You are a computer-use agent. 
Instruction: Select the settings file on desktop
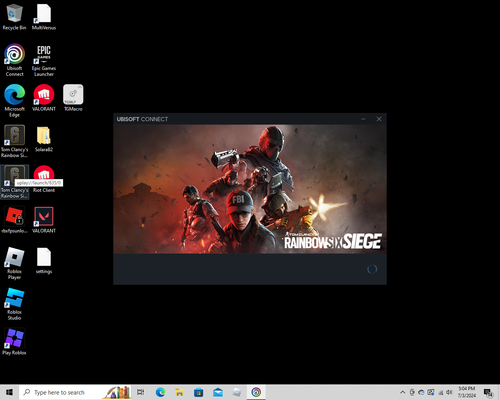(x=44, y=261)
